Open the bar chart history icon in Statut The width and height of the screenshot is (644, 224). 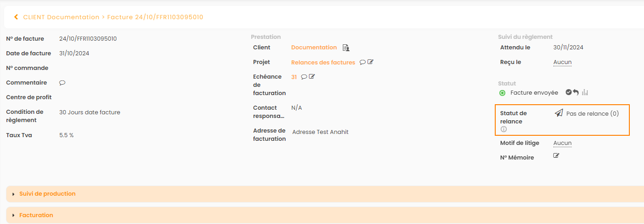585,92
